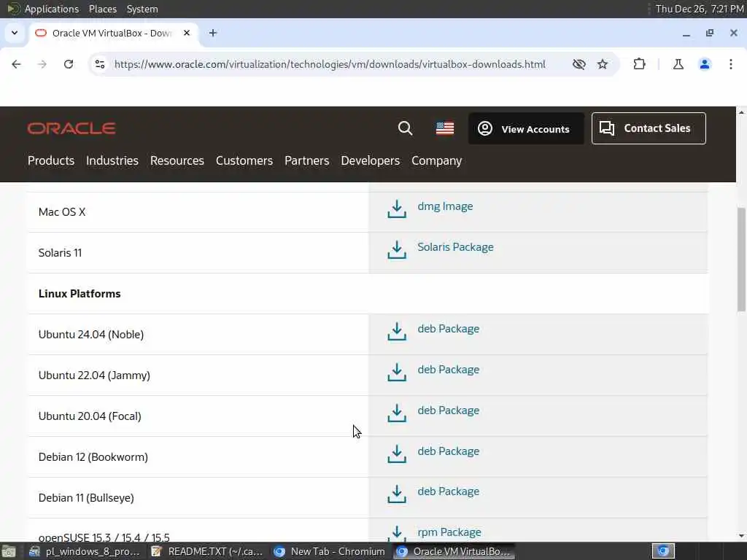Open the System menu in top panel
The height and width of the screenshot is (560, 747).
(142, 9)
